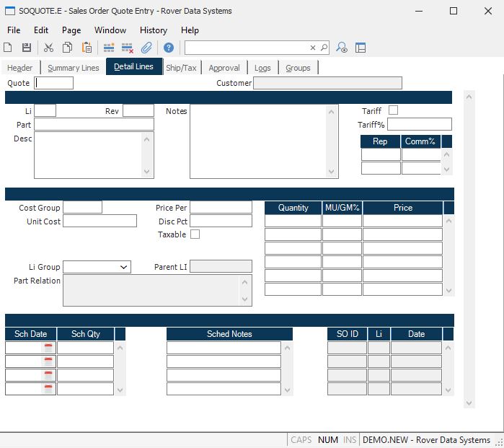Click the Copy icon in toolbar
504x448 pixels.
pos(68,48)
